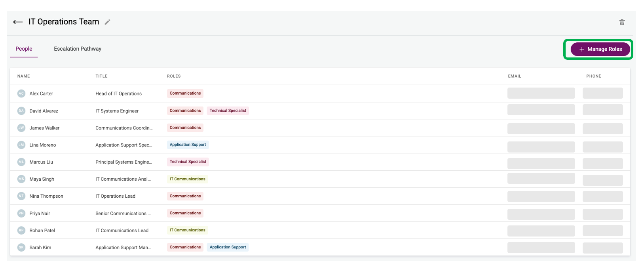The height and width of the screenshot is (269, 644).
Task: Click Sarah Kim's SK avatar
Action: [x=21, y=247]
